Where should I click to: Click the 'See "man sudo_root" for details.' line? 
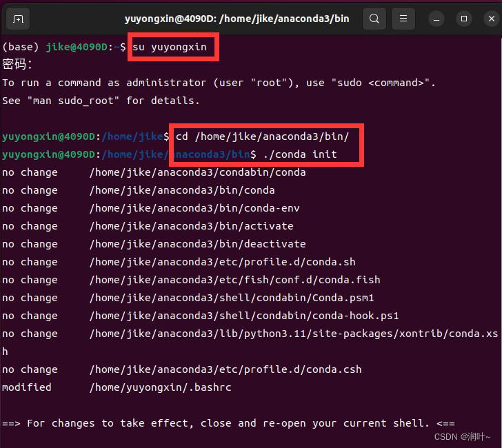click(x=101, y=101)
